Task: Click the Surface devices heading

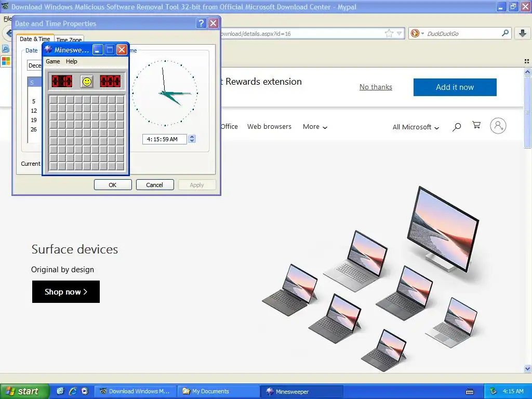Action: (x=75, y=249)
